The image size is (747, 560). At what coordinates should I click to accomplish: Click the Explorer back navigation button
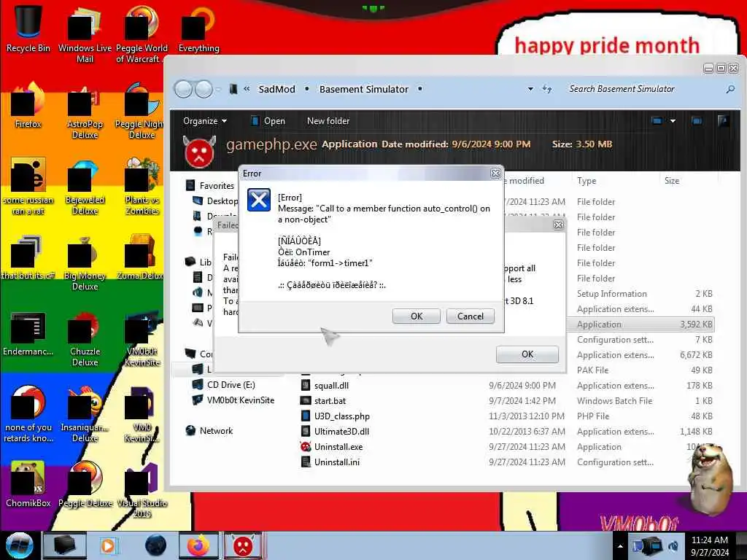pyautogui.click(x=183, y=89)
